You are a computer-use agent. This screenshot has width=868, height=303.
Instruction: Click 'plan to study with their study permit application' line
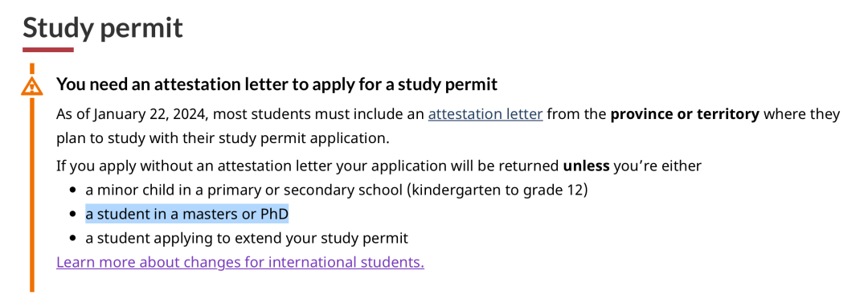click(x=223, y=138)
